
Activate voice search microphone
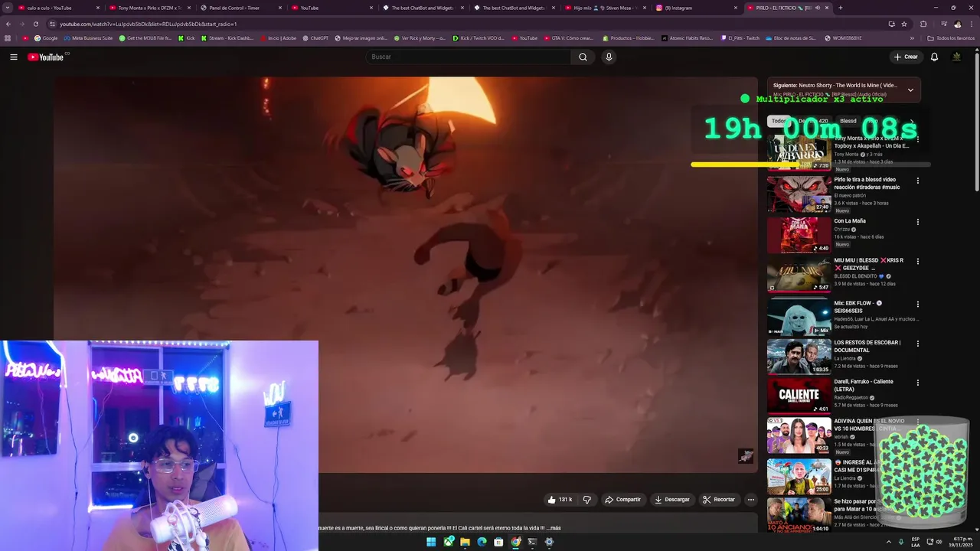point(609,57)
